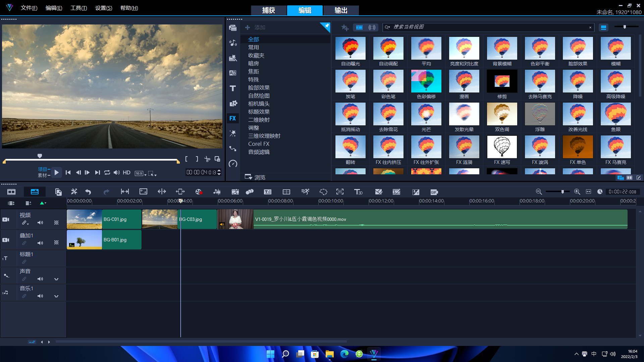Open the 3D Title Editor icon

click(x=358, y=192)
